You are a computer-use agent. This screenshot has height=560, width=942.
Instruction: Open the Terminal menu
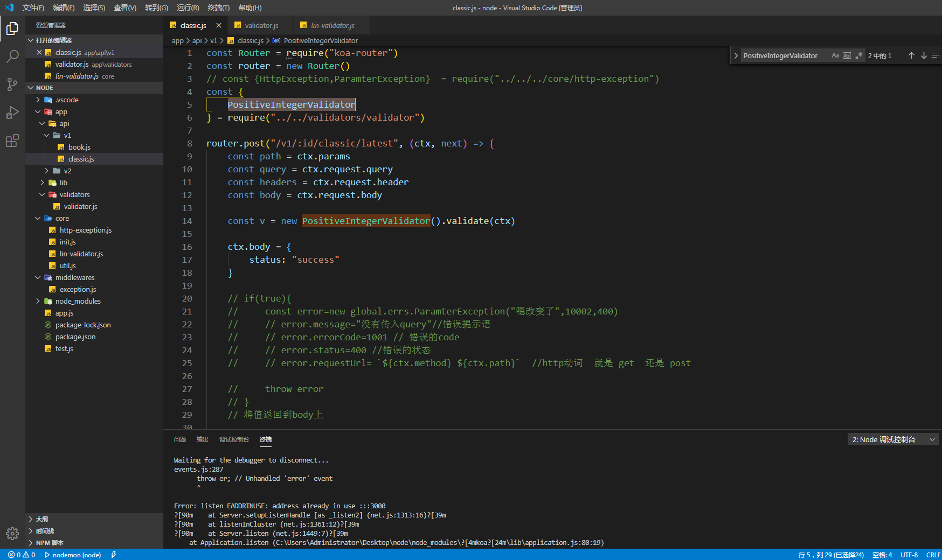(x=218, y=8)
